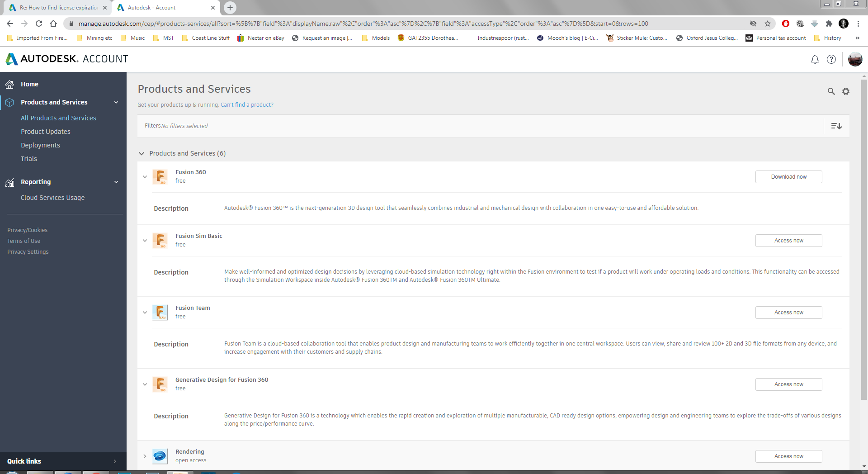Click the Download now button for Fusion 360
The width and height of the screenshot is (868, 474).
[x=788, y=176]
